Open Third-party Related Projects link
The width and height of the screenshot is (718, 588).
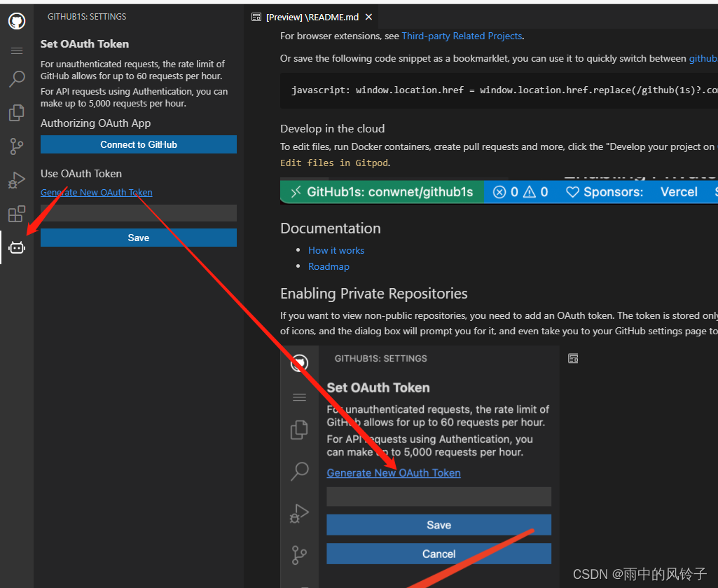[x=462, y=36]
